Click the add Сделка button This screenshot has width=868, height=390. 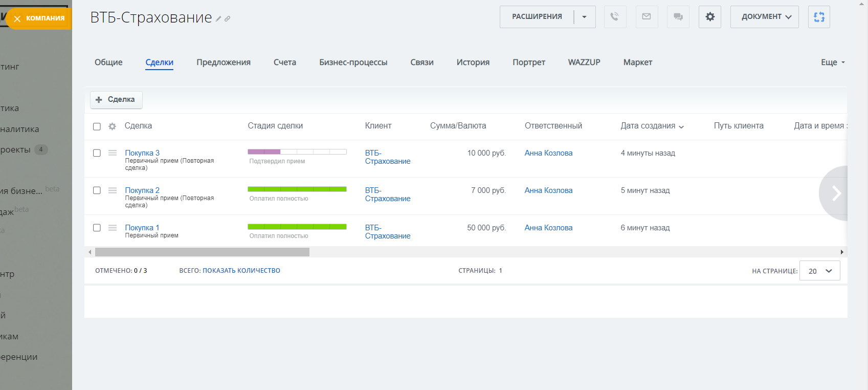pos(116,100)
